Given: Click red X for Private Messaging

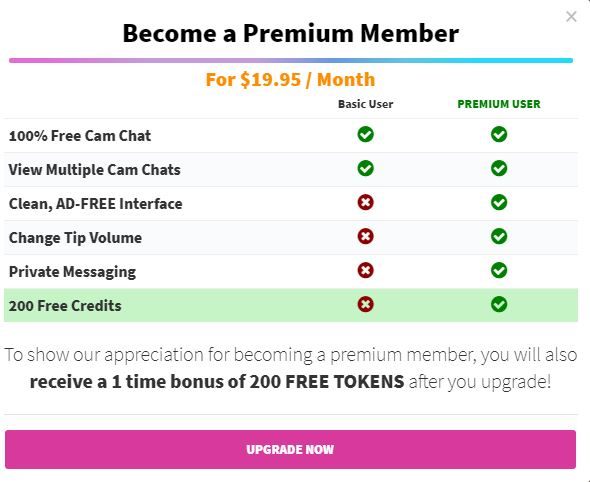Looking at the screenshot, I should coord(365,270).
